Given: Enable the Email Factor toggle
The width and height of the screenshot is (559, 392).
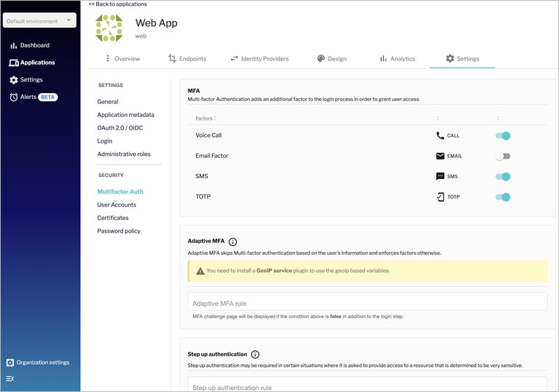Looking at the screenshot, I should click(503, 156).
